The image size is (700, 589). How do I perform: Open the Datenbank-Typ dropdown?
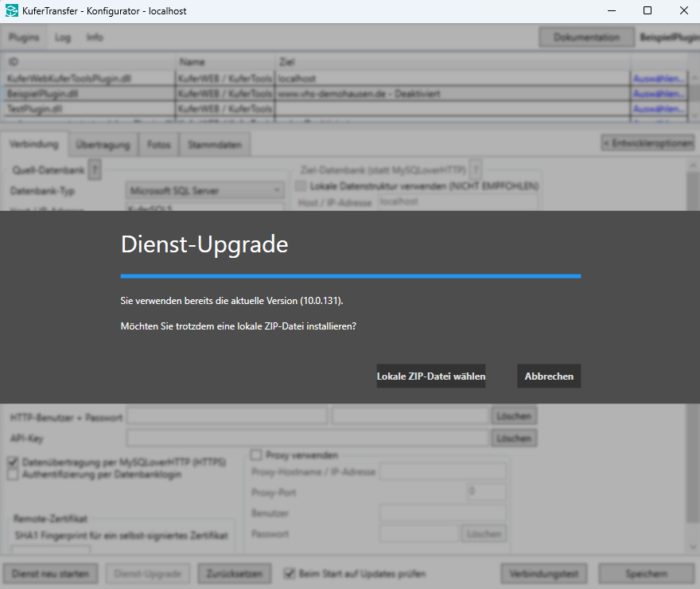205,191
